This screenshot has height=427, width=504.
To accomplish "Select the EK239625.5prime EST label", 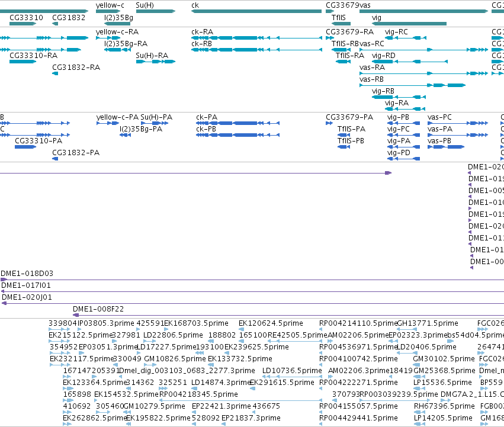I will (256, 348).
